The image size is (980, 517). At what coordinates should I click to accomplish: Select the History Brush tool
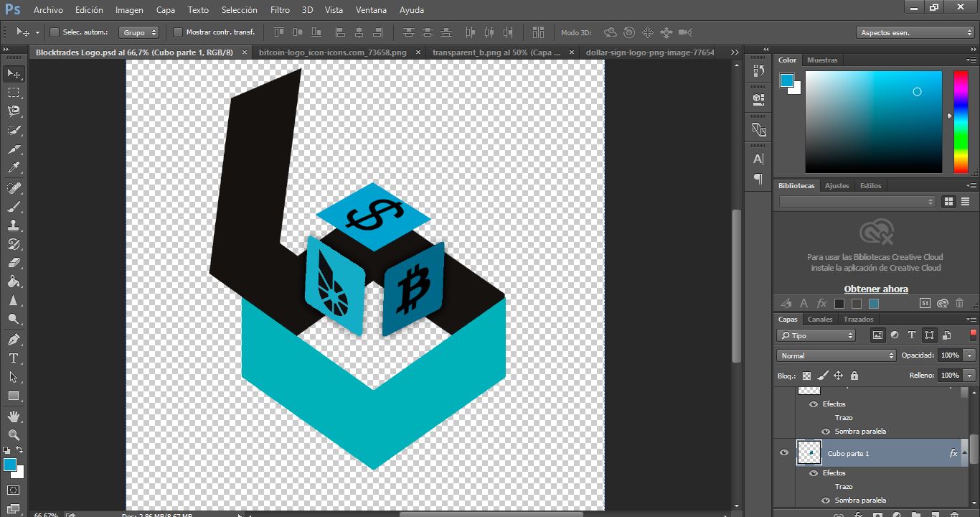point(14,244)
